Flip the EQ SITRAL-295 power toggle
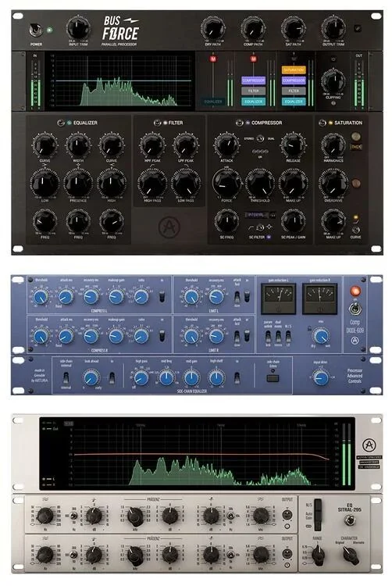Screen dimensions: 392x586 click(x=349, y=520)
